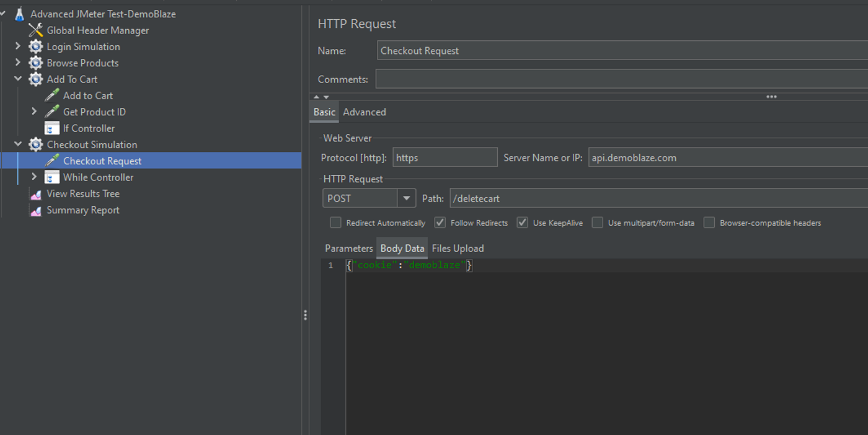
Task: Select the Body Data tab
Action: (402, 248)
